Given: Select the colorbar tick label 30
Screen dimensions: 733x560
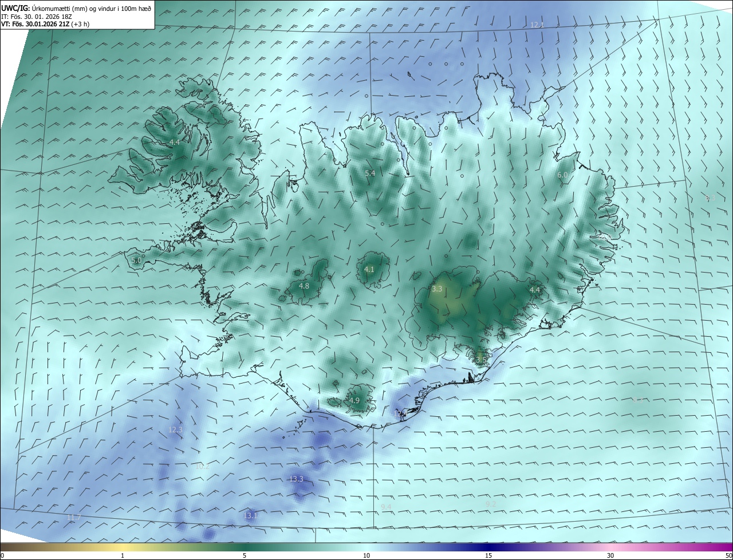Looking at the screenshot, I should [610, 555].
